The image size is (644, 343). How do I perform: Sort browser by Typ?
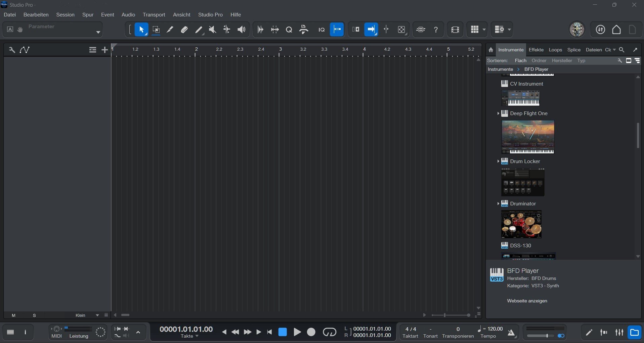pyautogui.click(x=581, y=61)
